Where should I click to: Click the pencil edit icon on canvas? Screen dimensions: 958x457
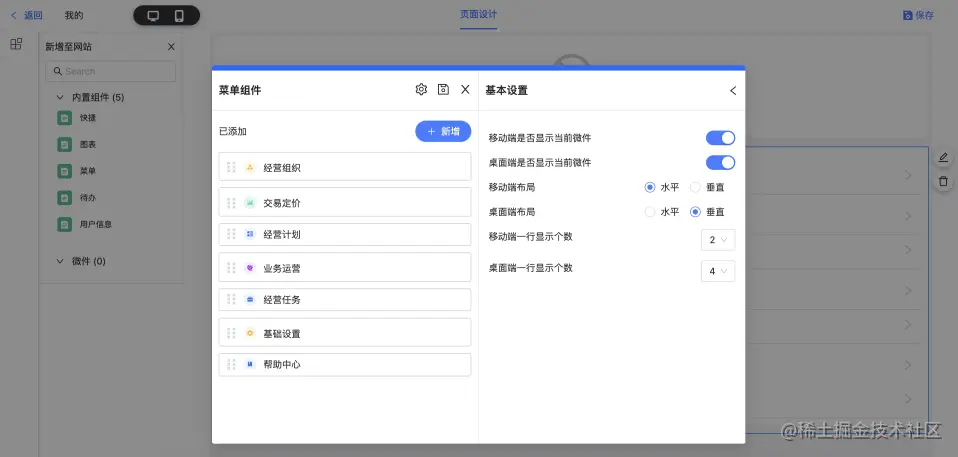point(943,158)
